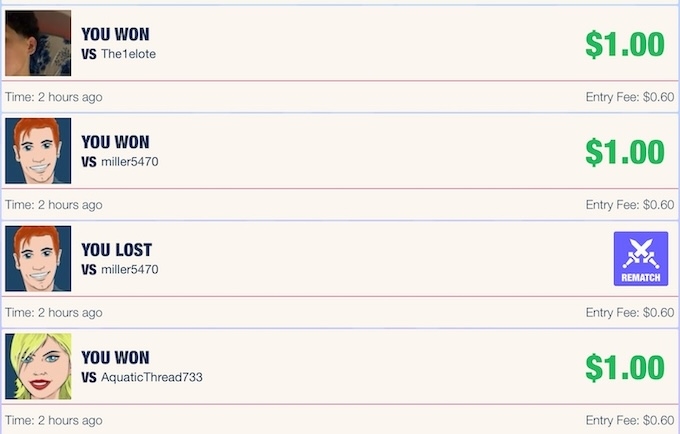Open the YOU WON match against The1elote
680x434 pixels.
coord(340,43)
